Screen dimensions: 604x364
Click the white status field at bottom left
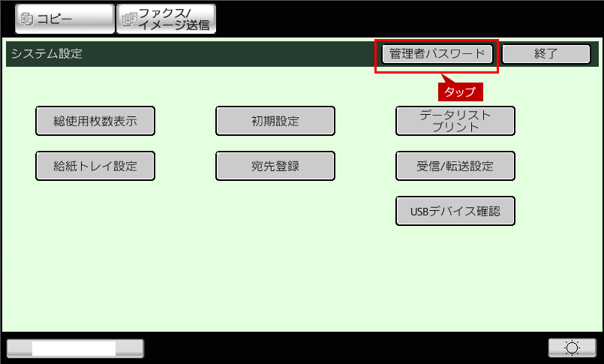(74, 347)
